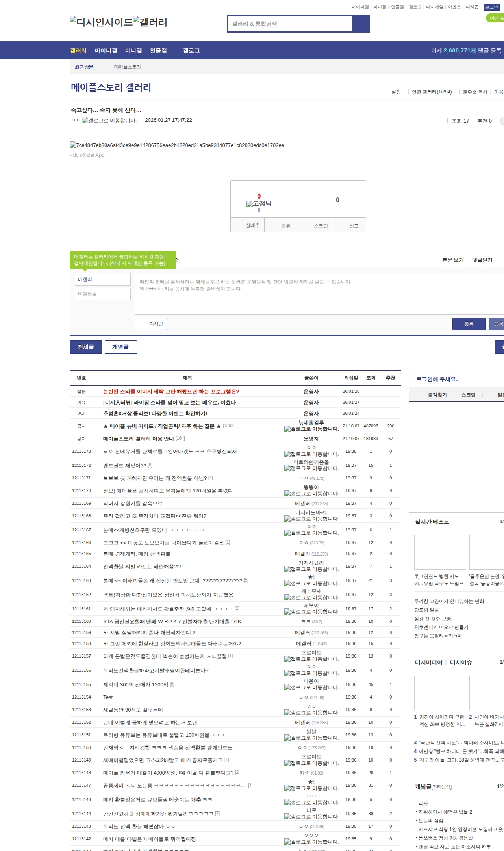Image resolution: width=504 pixels, height=851 pixels.
Task: Switch to the 개념글 tab above the post list
Action: tap(120, 347)
